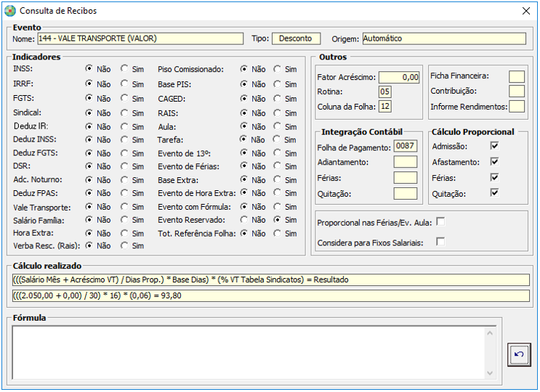Select Sim for Evento com Fórmula
Viewport: 540px width, 392px height.
pyautogui.click(x=277, y=207)
